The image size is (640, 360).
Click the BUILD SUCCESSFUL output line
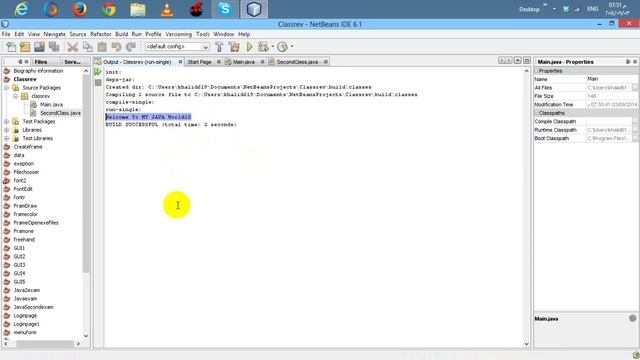[171, 124]
